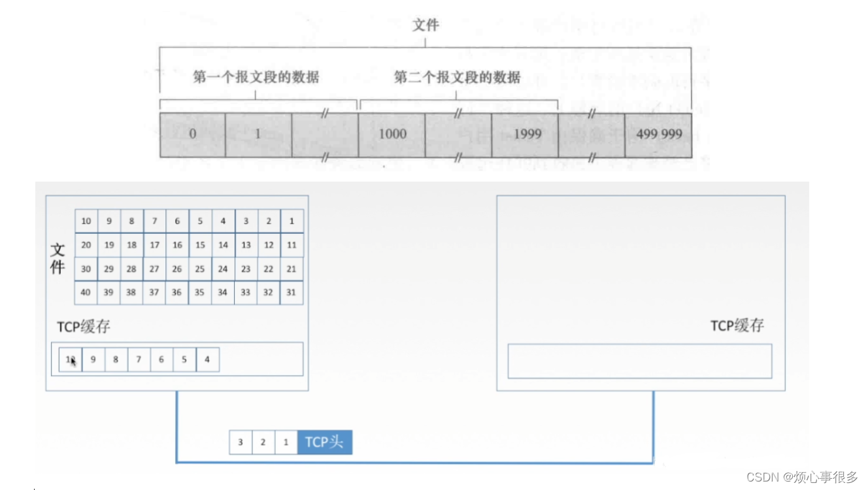Select cell 5 in the file grid's first row
Image resolution: width=868 pixels, height=490 pixels.
point(200,221)
